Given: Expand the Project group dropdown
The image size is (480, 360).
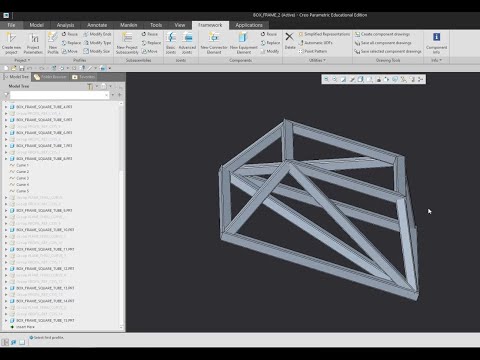Looking at the screenshot, I should 22,60.
